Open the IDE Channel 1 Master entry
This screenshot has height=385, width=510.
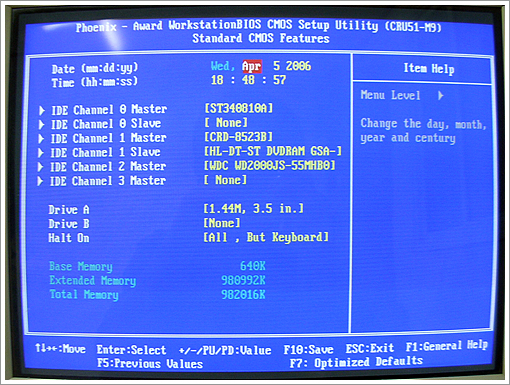pos(108,138)
